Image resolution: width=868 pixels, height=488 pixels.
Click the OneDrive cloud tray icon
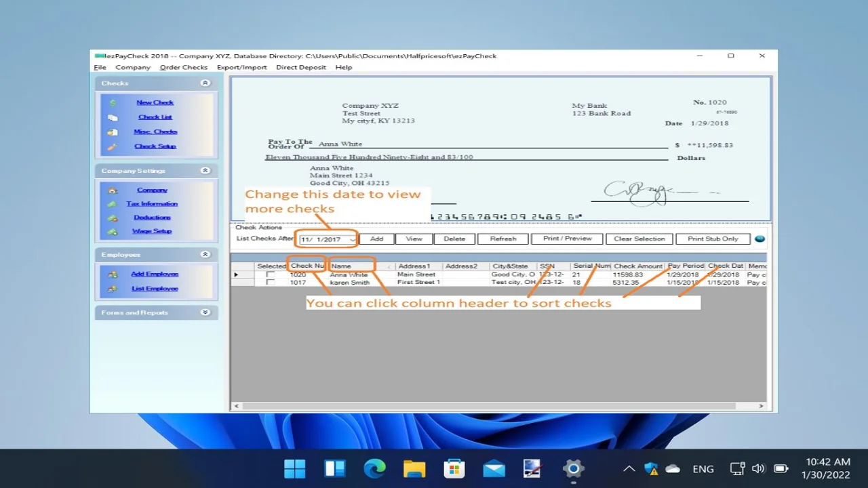coord(673,468)
